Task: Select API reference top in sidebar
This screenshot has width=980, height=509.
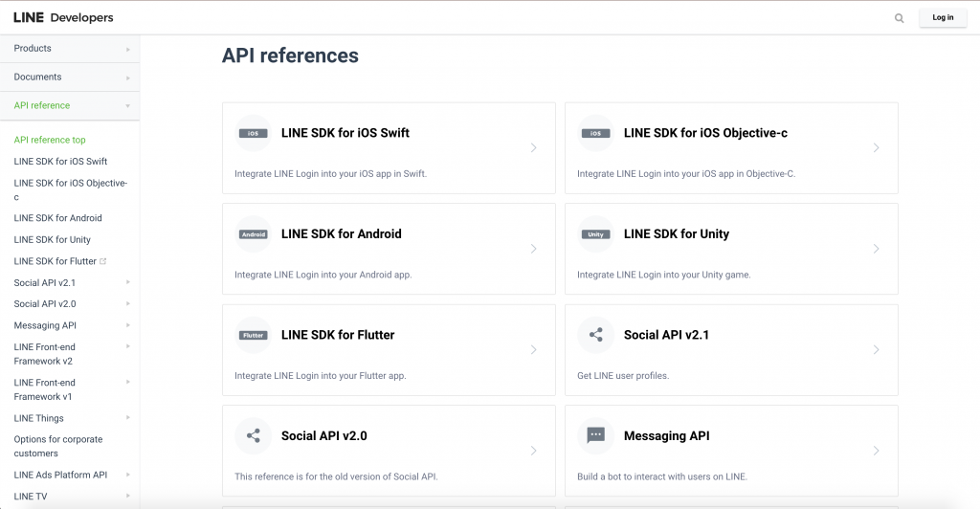Action: click(50, 140)
